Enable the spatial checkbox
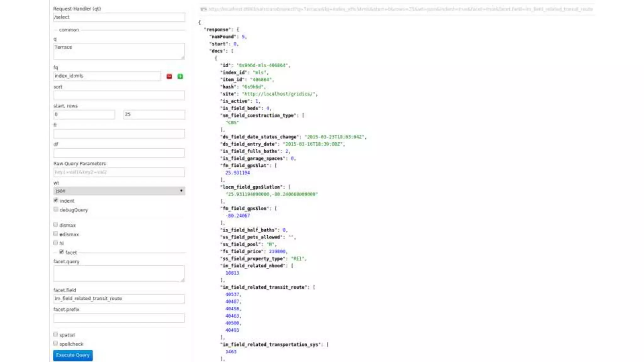 56,334
